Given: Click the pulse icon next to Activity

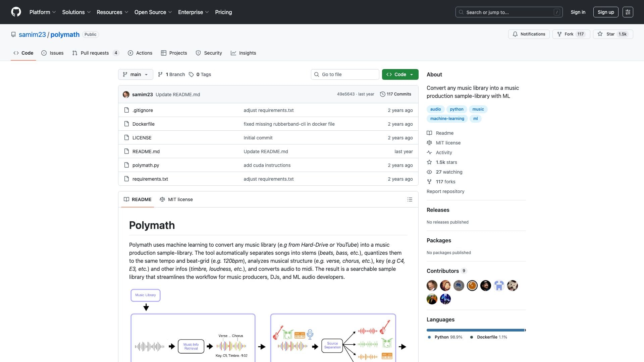Looking at the screenshot, I should click(429, 152).
